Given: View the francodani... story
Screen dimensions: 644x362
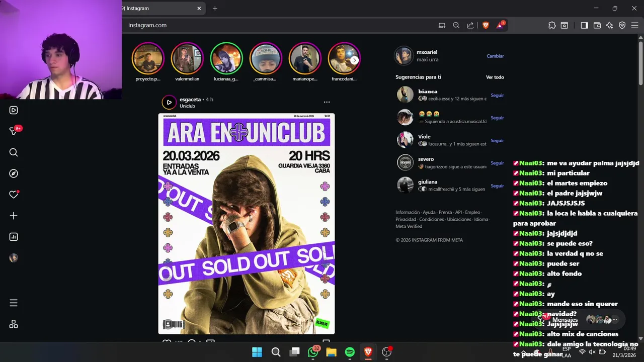Looking at the screenshot, I should (343, 58).
